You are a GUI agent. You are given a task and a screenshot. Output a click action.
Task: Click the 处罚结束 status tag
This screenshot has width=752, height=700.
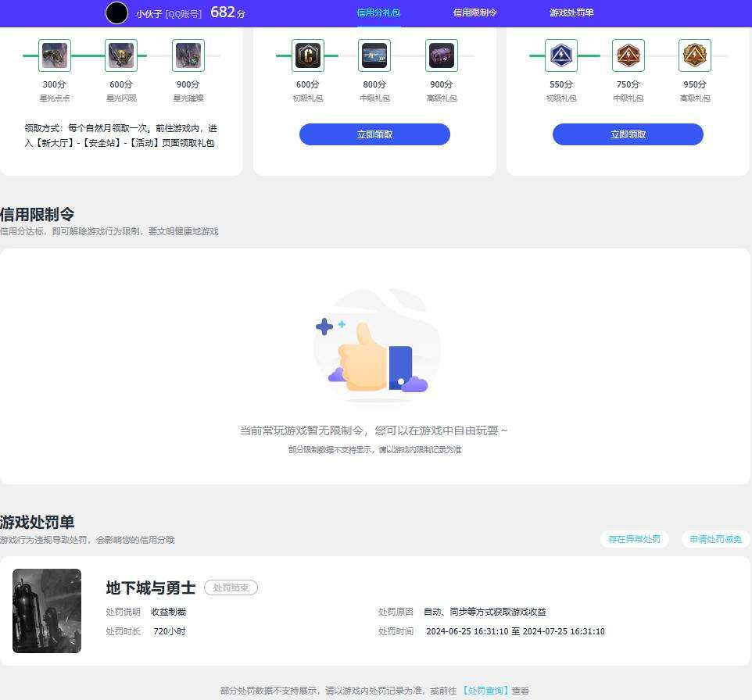coord(231,587)
